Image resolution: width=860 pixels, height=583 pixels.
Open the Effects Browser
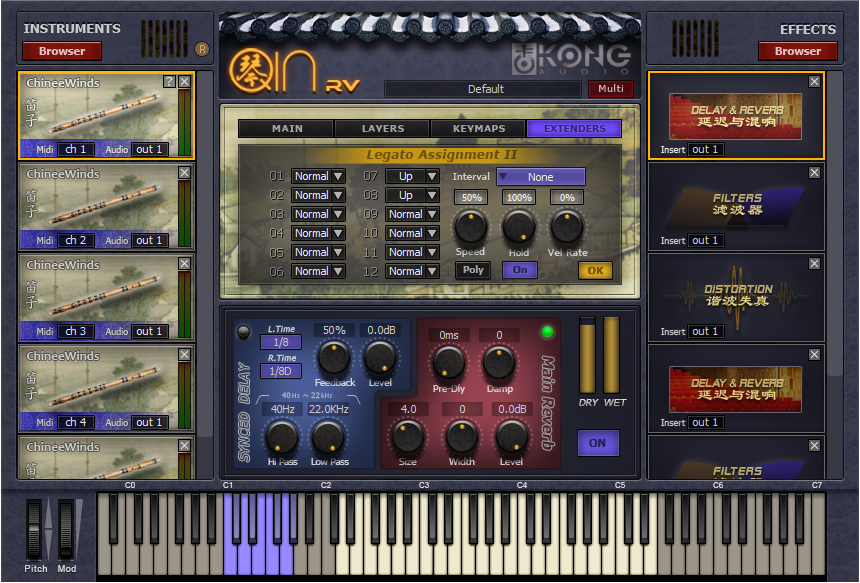pos(797,51)
